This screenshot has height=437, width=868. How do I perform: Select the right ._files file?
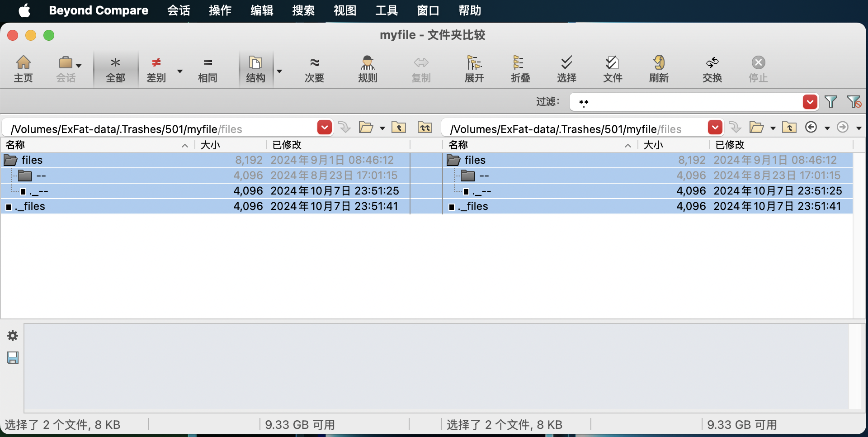[648, 206]
